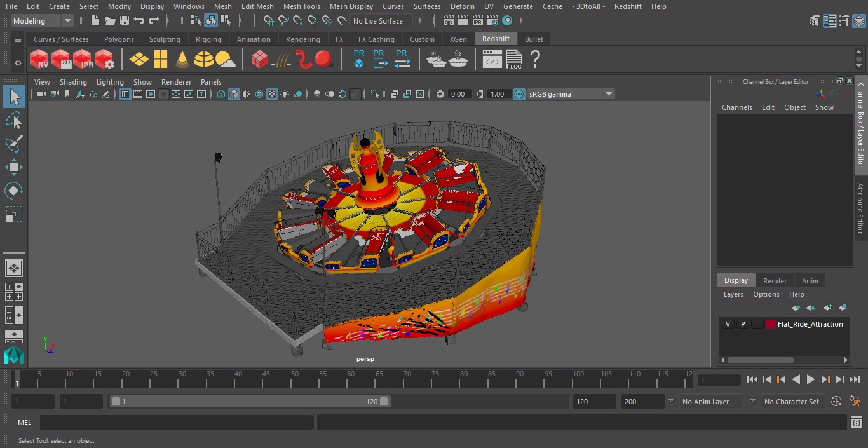
Task: Open the Layers menu in Layer Editor
Action: click(733, 294)
